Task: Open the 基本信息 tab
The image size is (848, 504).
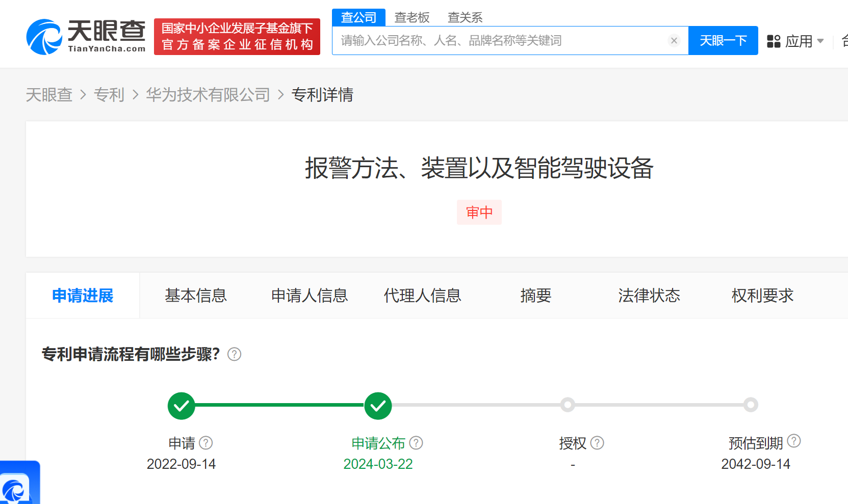Action: pos(196,296)
